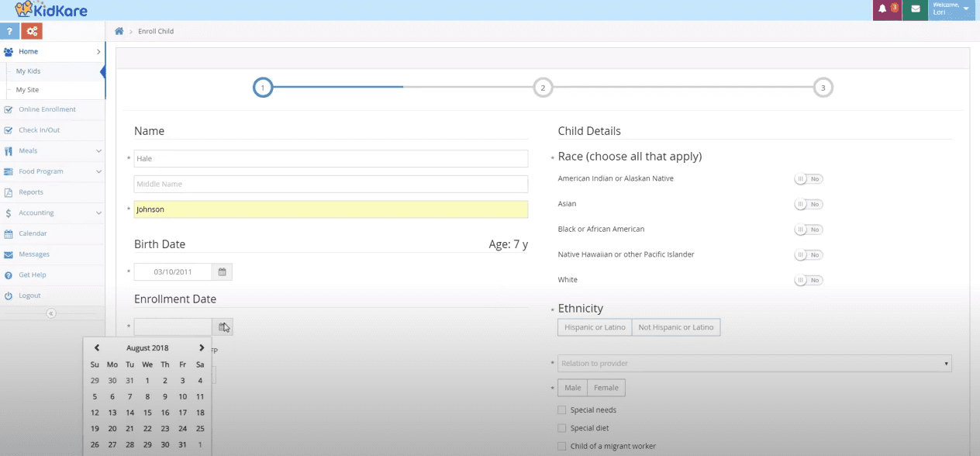This screenshot has width=980, height=456.
Task: Open the notifications bell icon
Action: click(x=887, y=9)
